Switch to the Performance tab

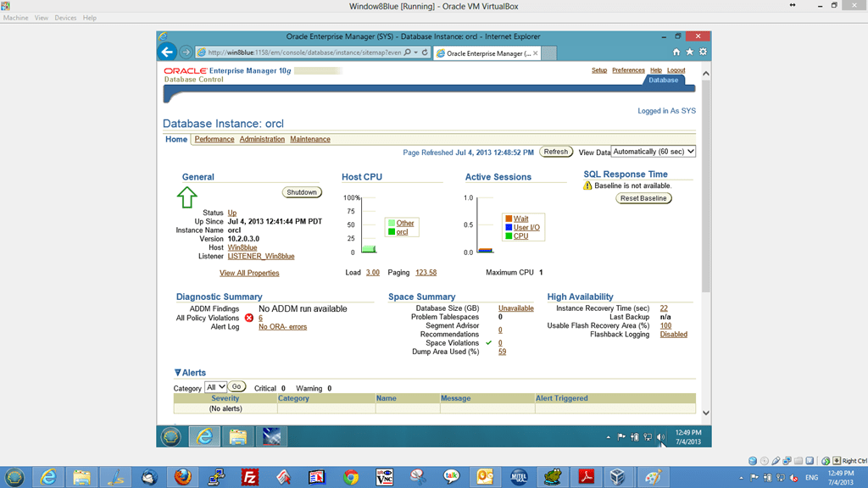pyautogui.click(x=214, y=140)
